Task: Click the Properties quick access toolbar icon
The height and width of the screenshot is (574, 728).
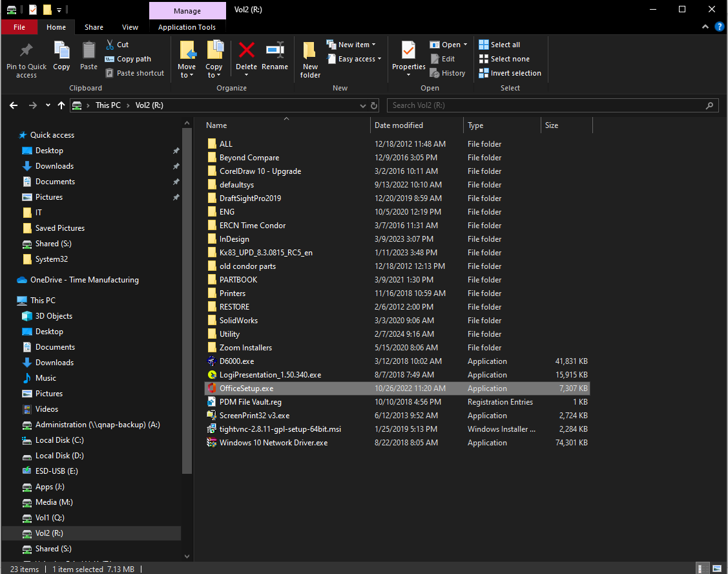Action: [x=33, y=9]
